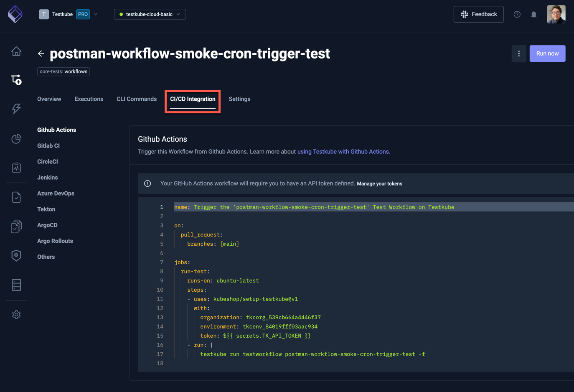This screenshot has height=392, width=574.
Task: Check notifications via the bell icon
Action: (533, 14)
